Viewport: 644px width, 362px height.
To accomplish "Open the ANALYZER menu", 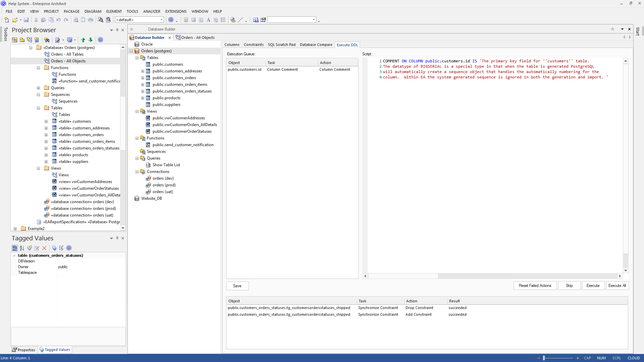I will 152,11.
